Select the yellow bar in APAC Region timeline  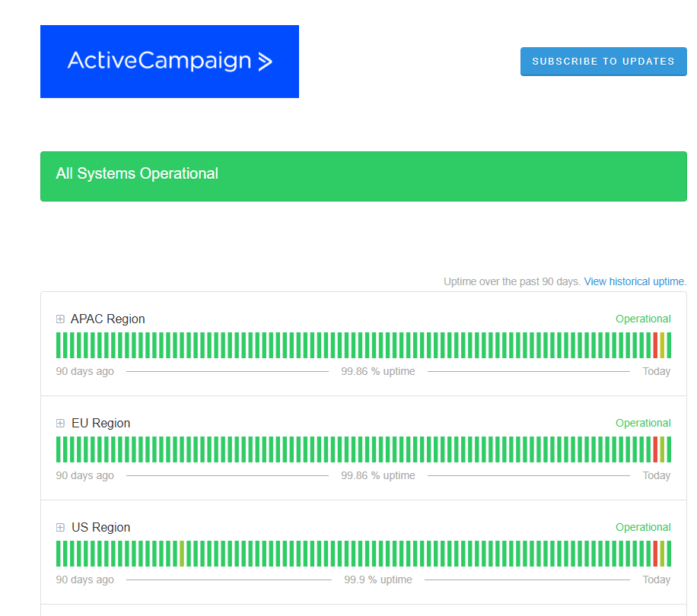[662, 345]
